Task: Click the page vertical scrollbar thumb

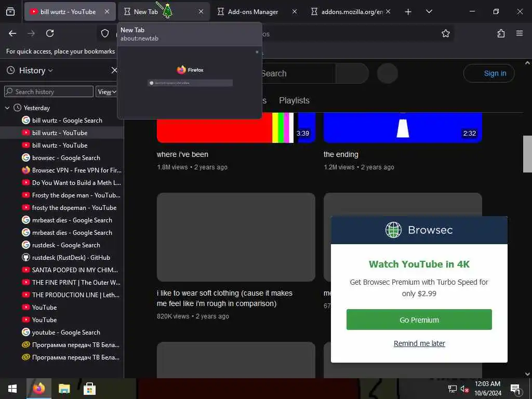Action: 527,154
